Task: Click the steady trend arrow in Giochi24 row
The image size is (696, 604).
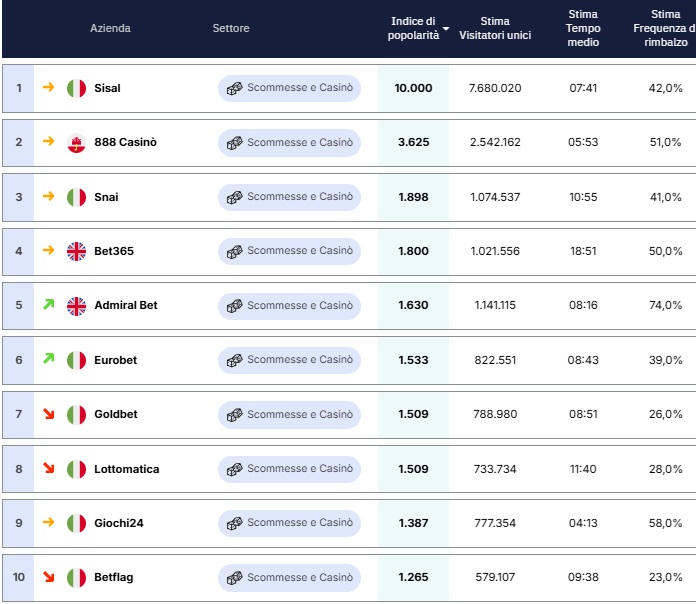Action: click(48, 522)
